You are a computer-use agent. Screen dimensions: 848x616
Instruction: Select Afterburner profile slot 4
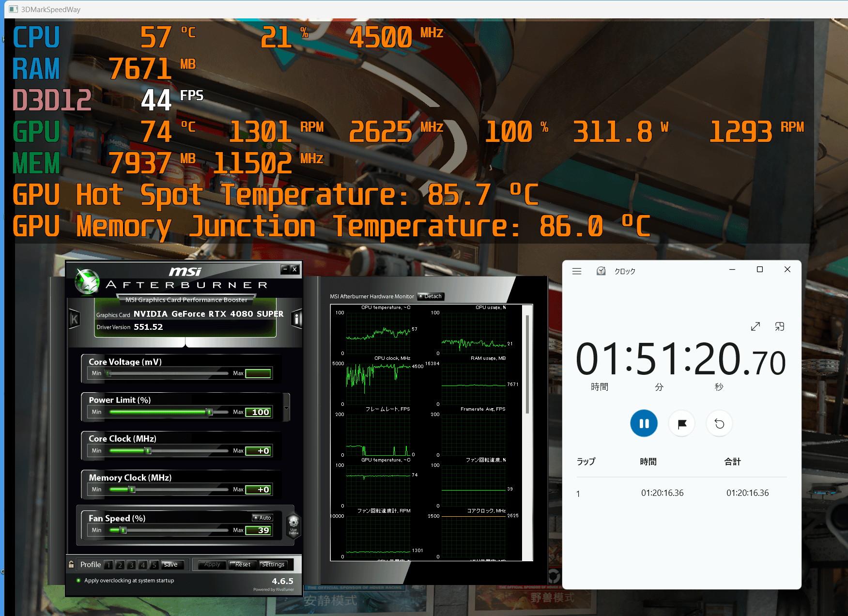(142, 565)
